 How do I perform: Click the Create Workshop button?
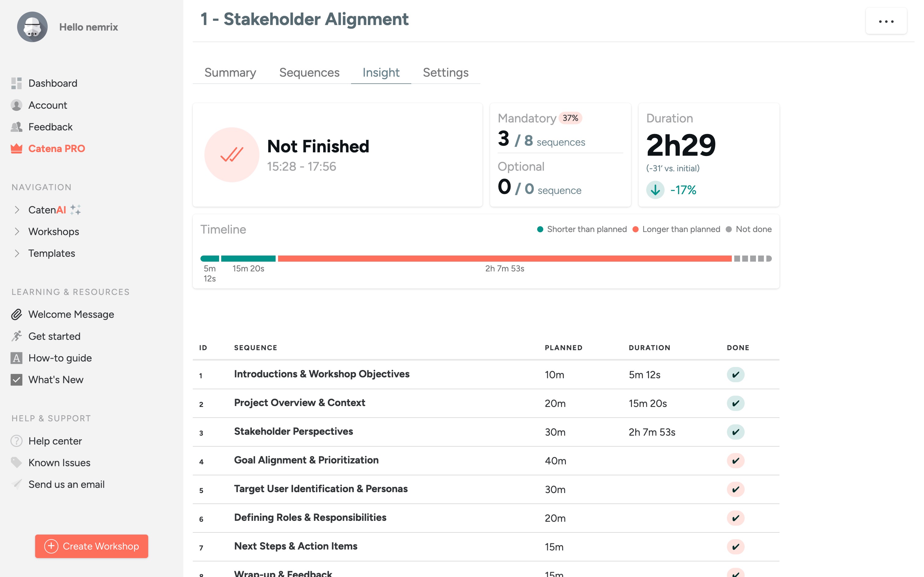[x=92, y=546]
